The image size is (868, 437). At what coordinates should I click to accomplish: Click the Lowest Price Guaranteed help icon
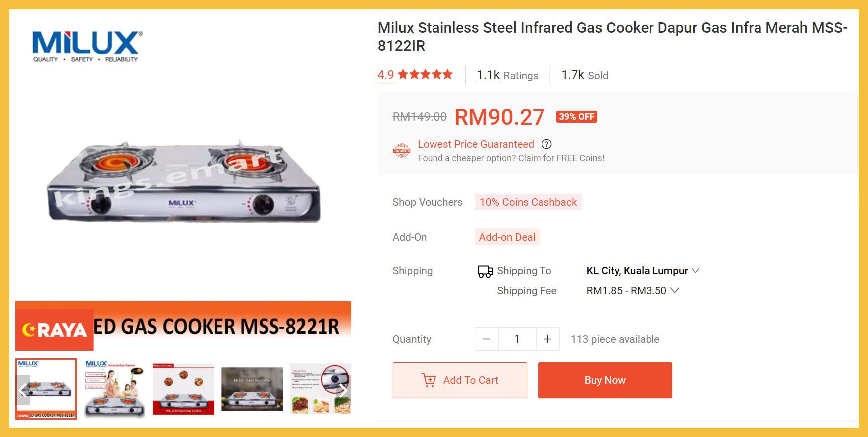click(x=546, y=144)
